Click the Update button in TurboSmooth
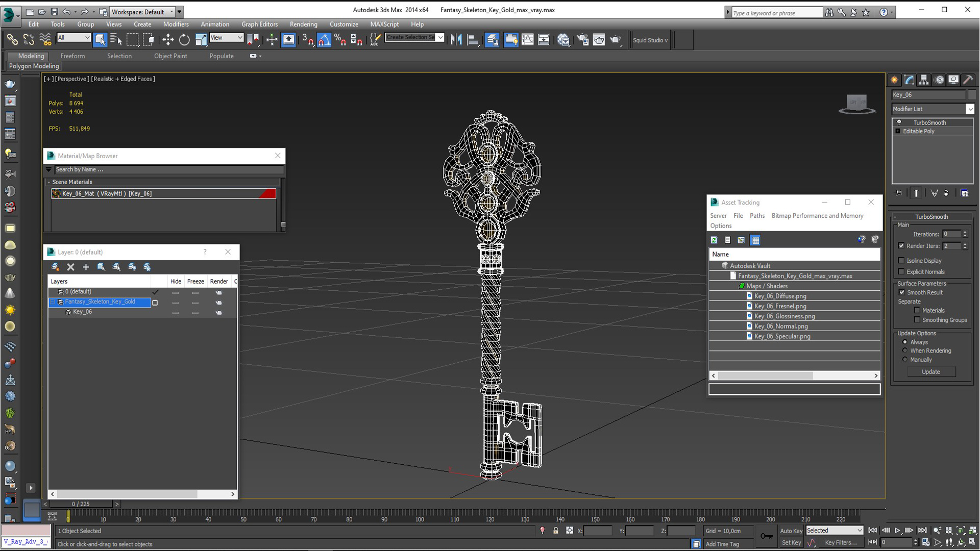 pyautogui.click(x=931, y=372)
